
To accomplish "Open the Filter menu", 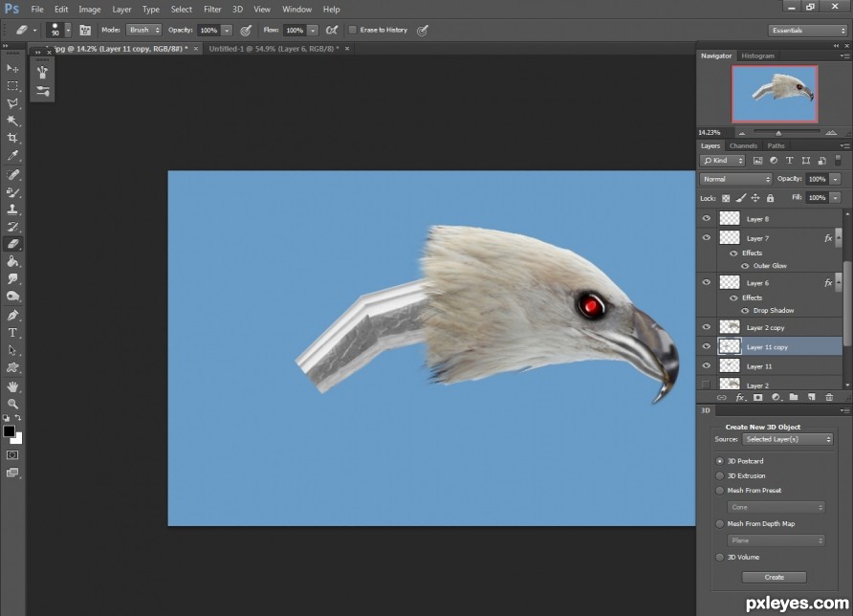I will pos(212,10).
